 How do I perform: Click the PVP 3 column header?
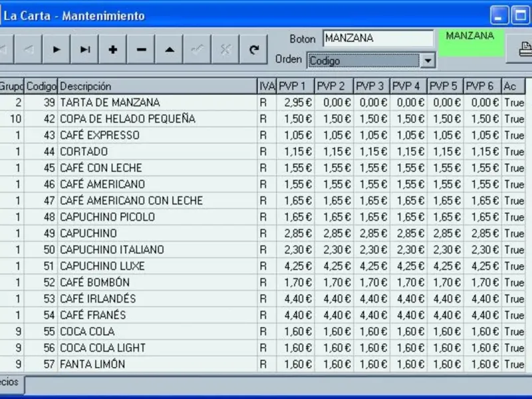(372, 86)
